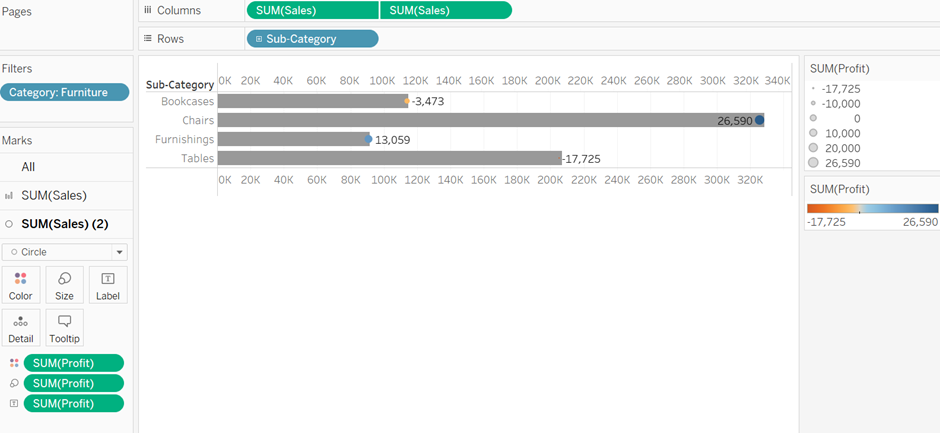Click the SUM(Profit) color gradient legend
This screenshot has height=433, width=940.
tap(873, 209)
